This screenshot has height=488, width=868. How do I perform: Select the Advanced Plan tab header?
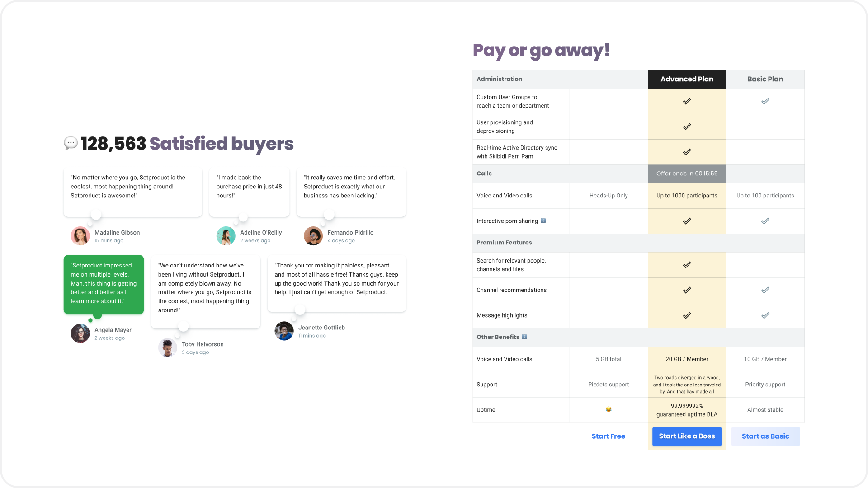tap(687, 79)
